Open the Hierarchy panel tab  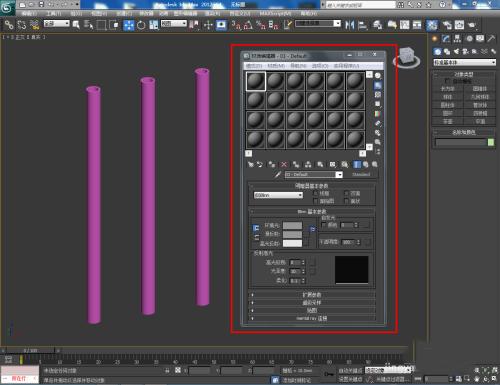click(457, 39)
